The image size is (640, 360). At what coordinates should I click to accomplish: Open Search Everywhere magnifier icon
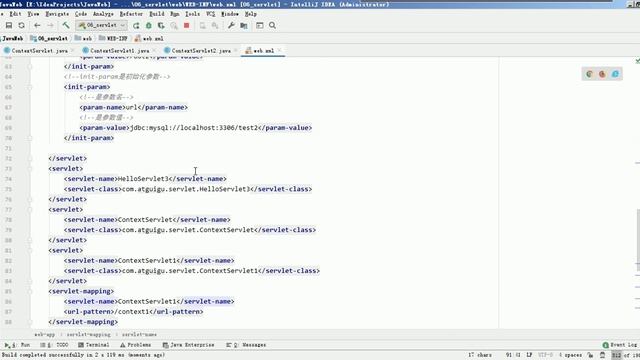[x=272, y=25]
